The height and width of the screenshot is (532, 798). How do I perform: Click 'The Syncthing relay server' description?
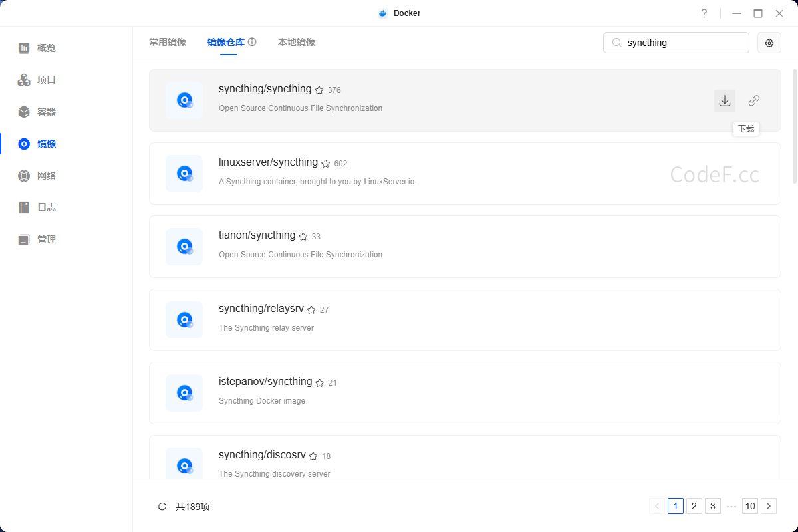tap(266, 328)
